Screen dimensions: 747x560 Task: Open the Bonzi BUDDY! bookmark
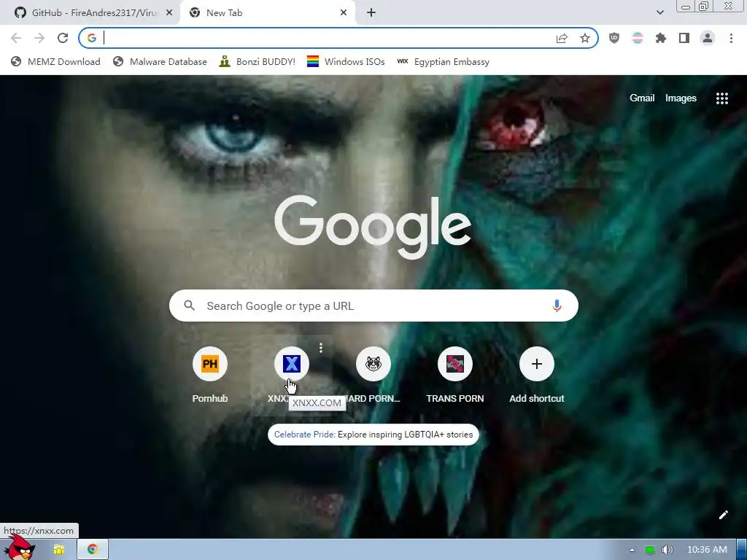pyautogui.click(x=258, y=62)
